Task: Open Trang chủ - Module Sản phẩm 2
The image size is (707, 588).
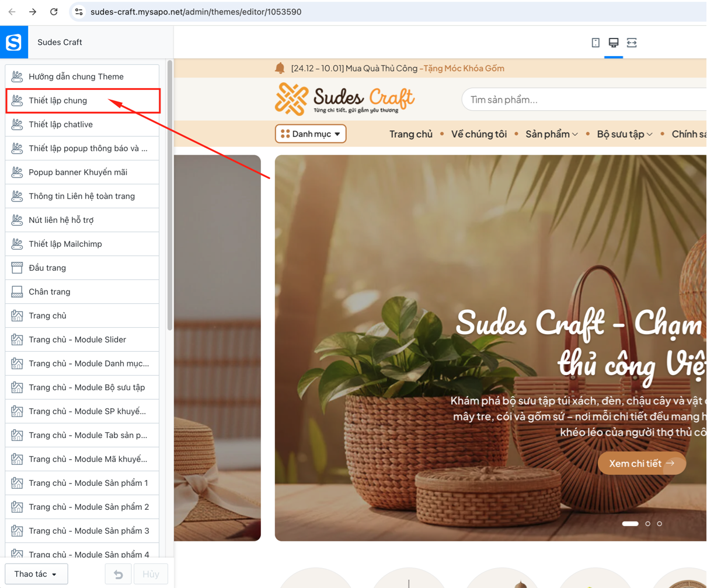Action: coord(82,507)
